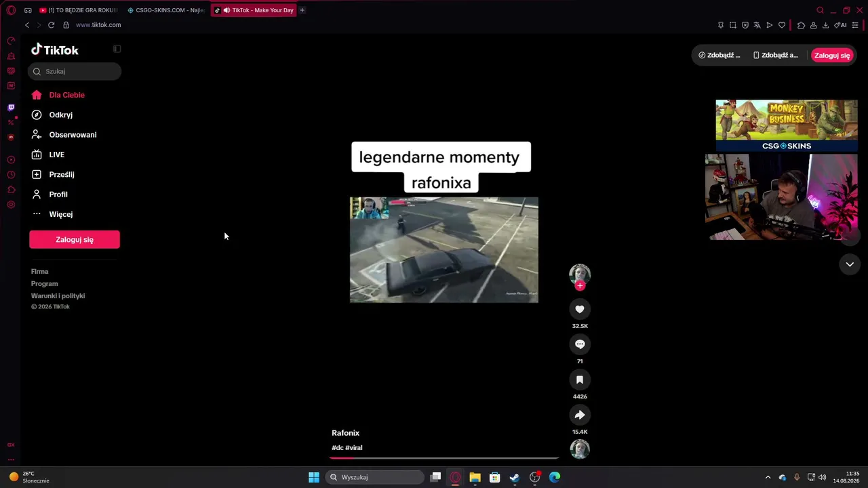The image size is (868, 488).
Task: Click the TikTok logo in the sidebar
Action: [54, 49]
